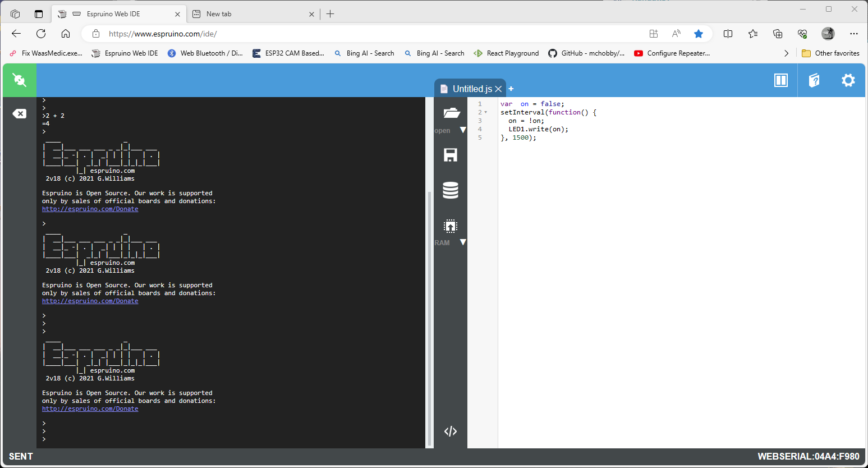
Task: Switch to graphical editor with the code brackets icon
Action: (x=451, y=432)
